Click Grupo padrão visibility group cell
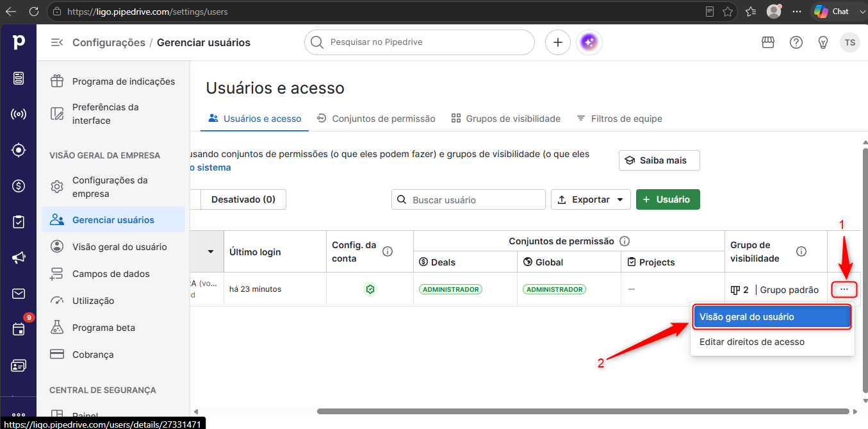 tap(775, 290)
